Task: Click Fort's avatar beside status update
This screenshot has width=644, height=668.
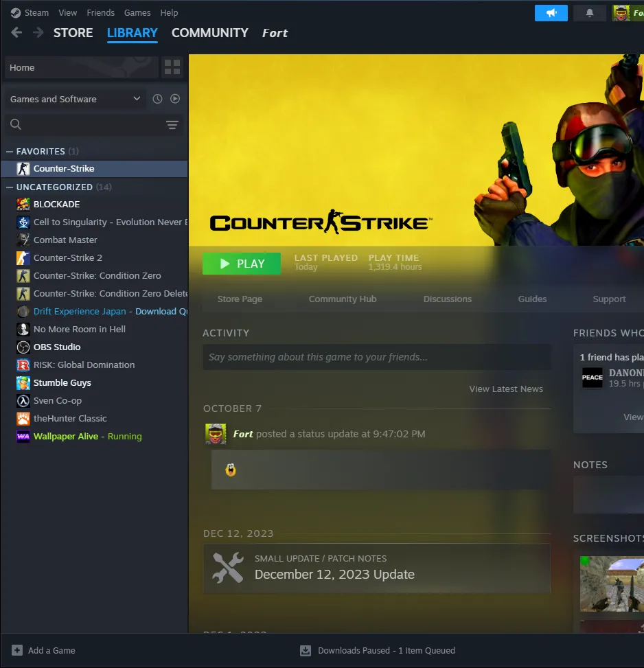Action: [216, 434]
